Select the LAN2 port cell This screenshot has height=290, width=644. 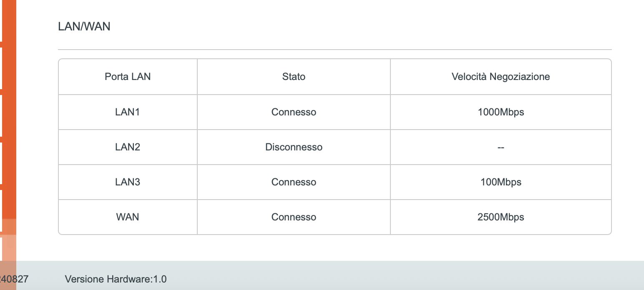click(x=128, y=147)
